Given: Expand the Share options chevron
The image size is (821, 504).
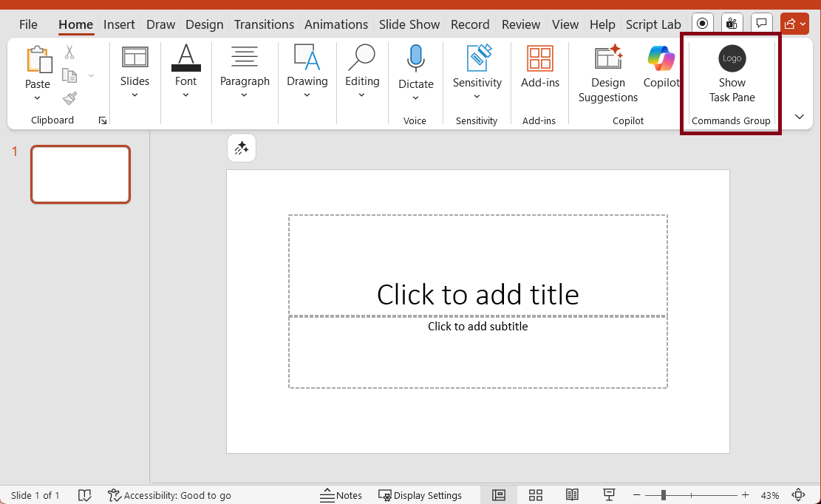Looking at the screenshot, I should click(x=803, y=22).
